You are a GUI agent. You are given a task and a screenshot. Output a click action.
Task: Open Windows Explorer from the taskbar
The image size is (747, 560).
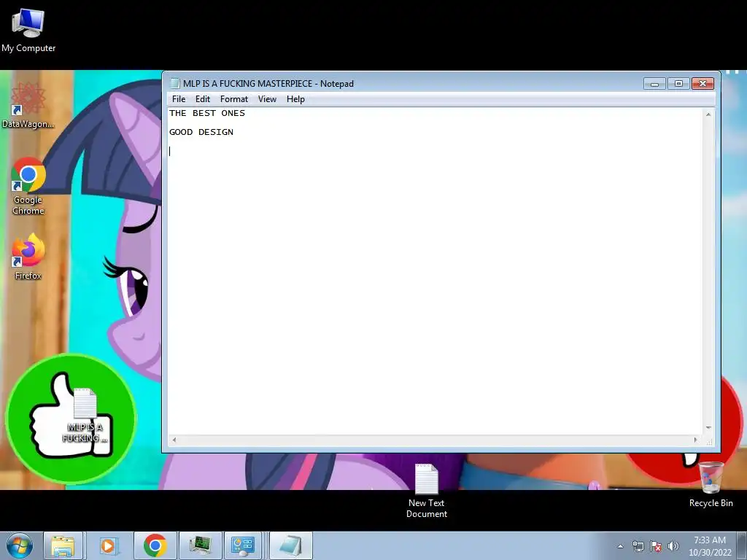pos(63,545)
